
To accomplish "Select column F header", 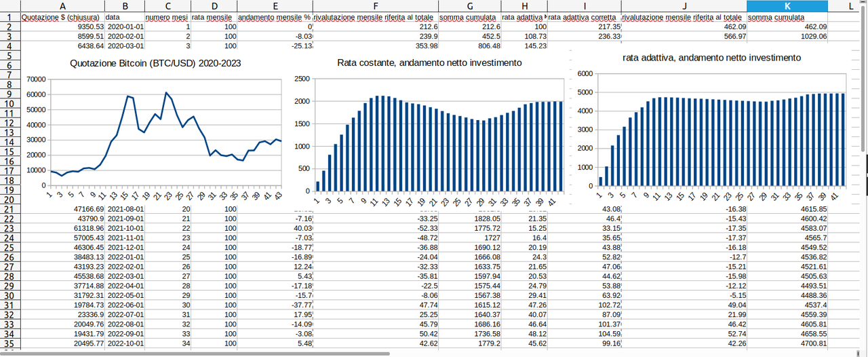I will coord(375,6).
